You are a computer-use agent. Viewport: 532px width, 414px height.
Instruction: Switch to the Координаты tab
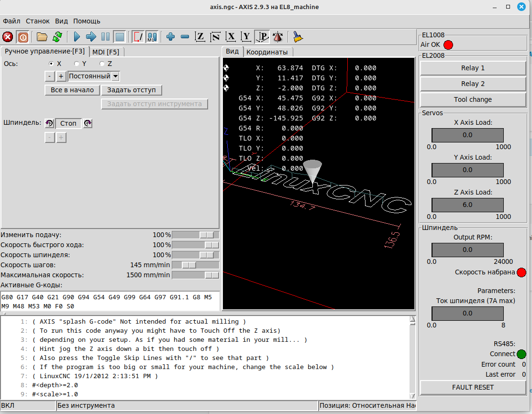267,52
